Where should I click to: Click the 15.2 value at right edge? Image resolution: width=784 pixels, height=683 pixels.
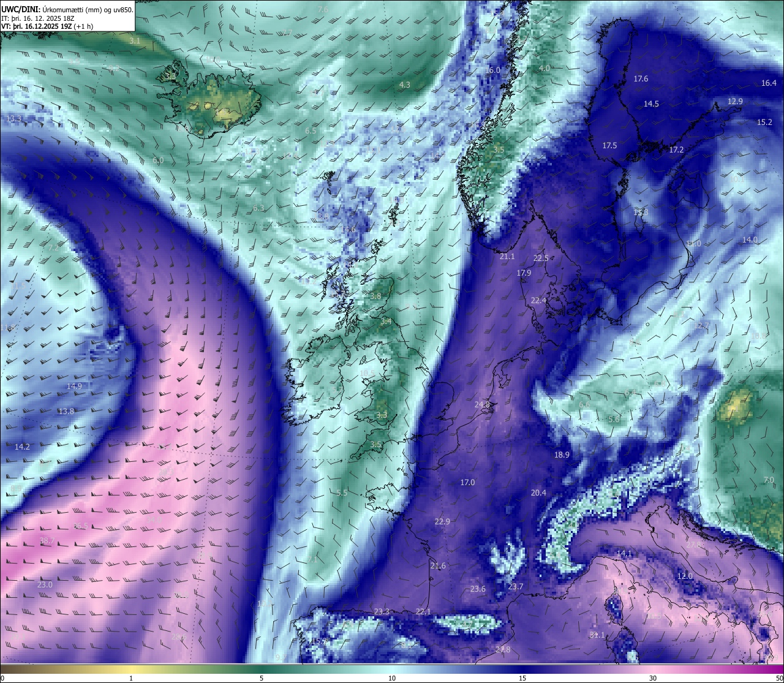click(764, 122)
